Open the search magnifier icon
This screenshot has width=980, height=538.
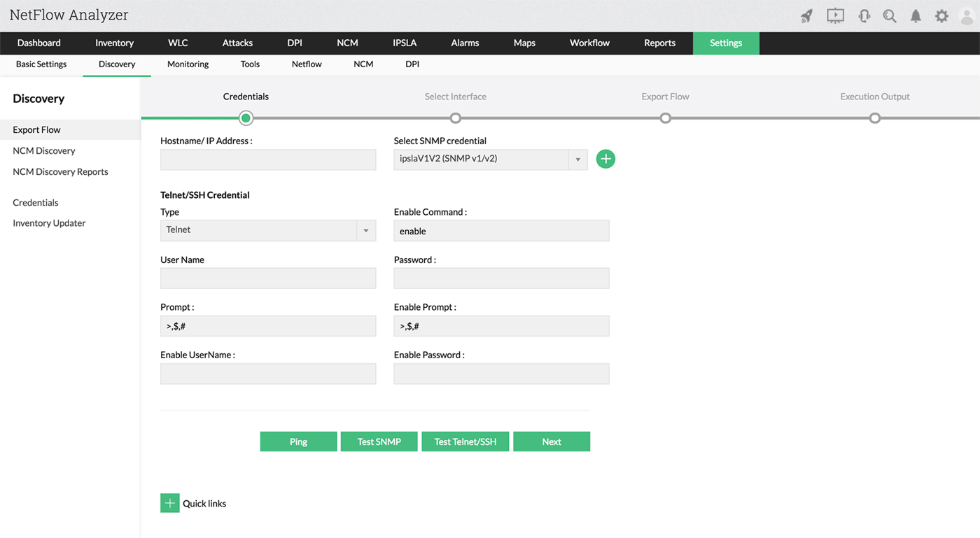tap(890, 16)
